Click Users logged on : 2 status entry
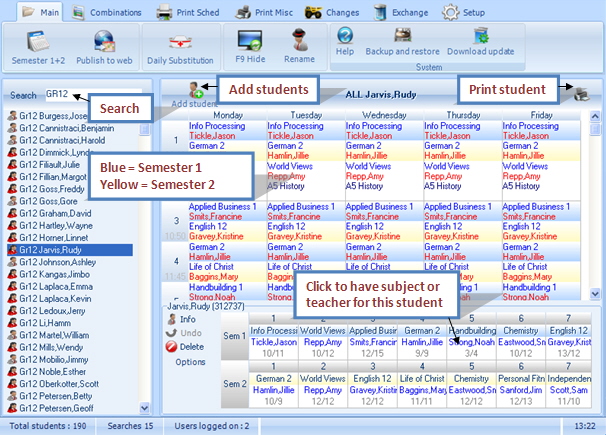The image size is (606, 435). (x=211, y=426)
